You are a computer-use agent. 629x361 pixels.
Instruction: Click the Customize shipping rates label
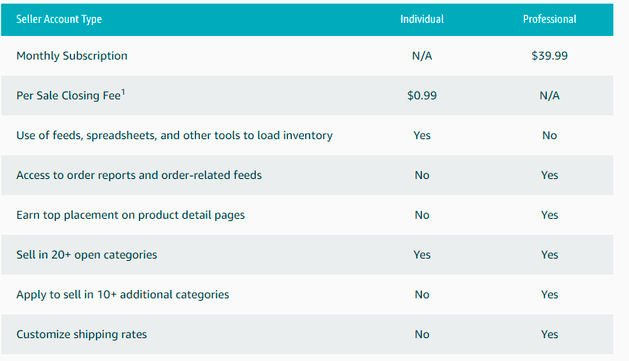coord(81,335)
